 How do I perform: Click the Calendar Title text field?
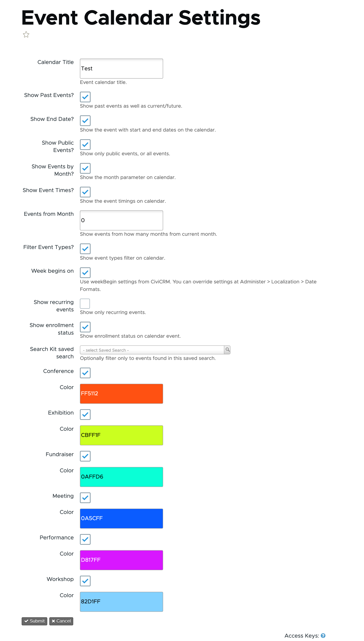tap(121, 69)
